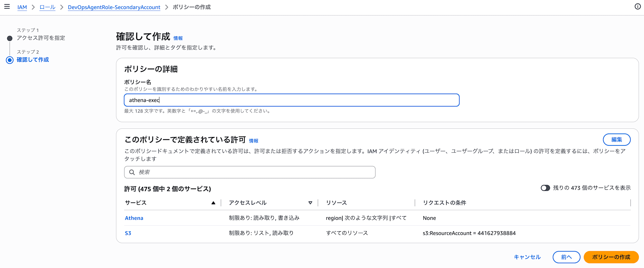This screenshot has height=268, width=644.
Task: Click 制限あり: 読み取り, 書き込み access level cell
Action: click(264, 218)
